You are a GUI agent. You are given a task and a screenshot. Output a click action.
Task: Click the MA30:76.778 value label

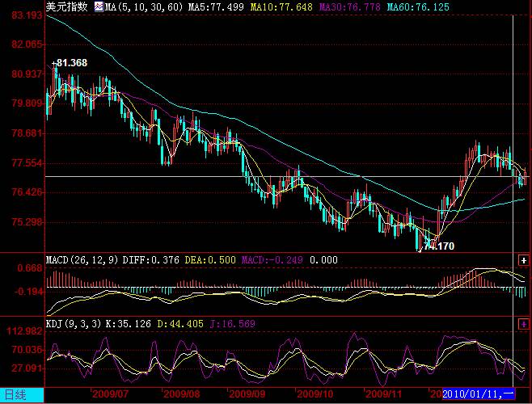point(350,6)
